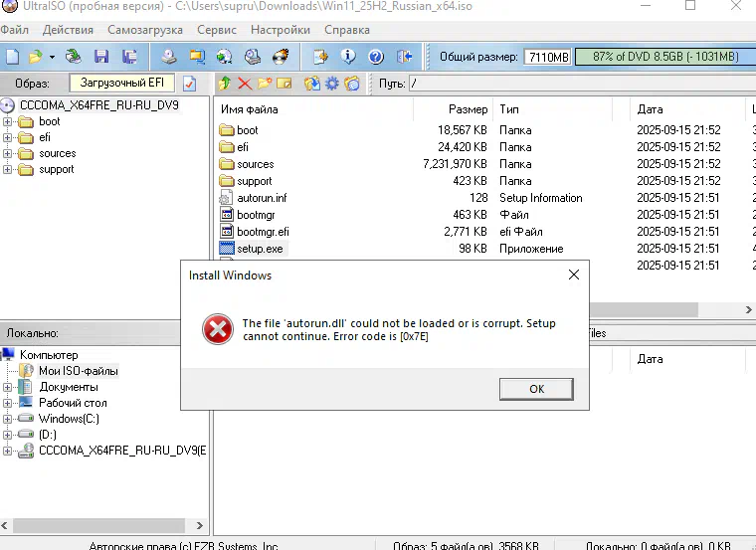Click the New folder icon in image toolbar
The image size is (756, 550).
(x=265, y=84)
